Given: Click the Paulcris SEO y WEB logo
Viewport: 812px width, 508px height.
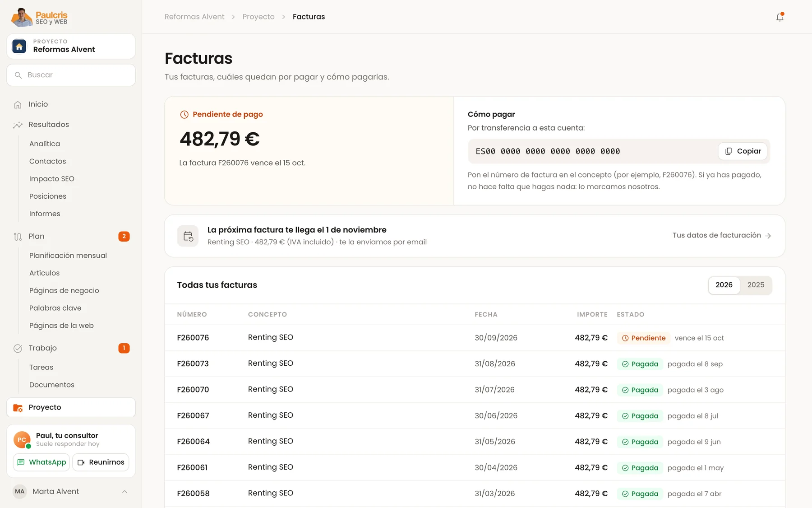Looking at the screenshot, I should pyautogui.click(x=40, y=18).
